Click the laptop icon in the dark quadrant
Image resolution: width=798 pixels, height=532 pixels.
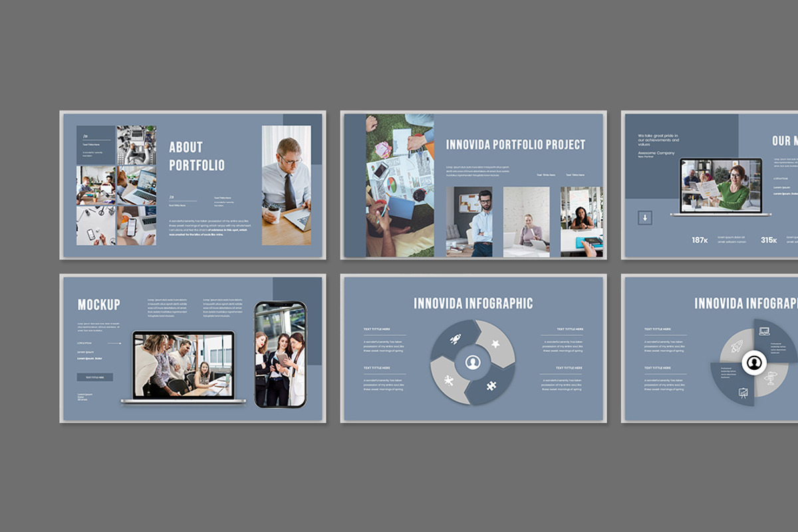point(764,331)
